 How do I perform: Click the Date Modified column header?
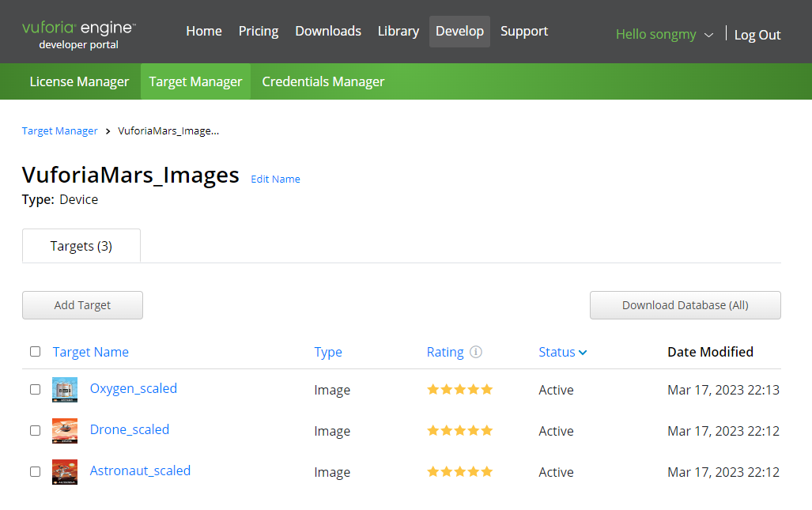click(x=711, y=352)
